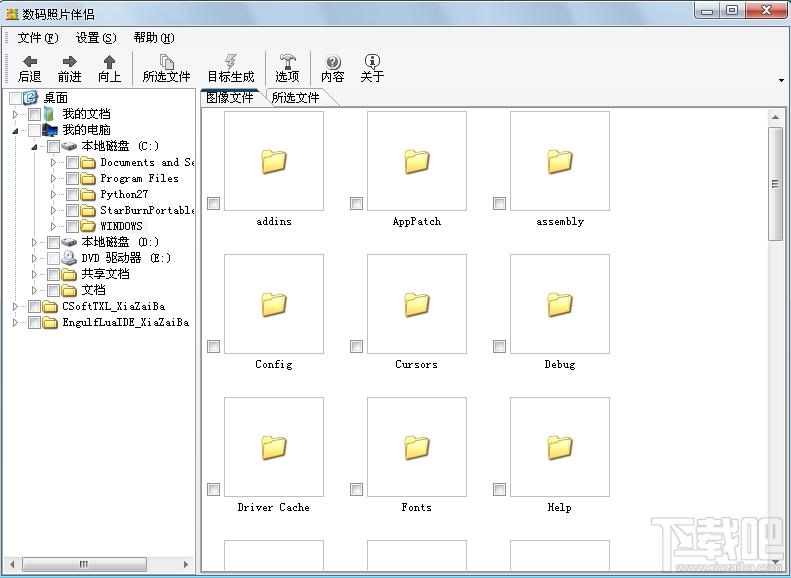Expand the 本地磁盘 (D:) tree node

(x=34, y=243)
